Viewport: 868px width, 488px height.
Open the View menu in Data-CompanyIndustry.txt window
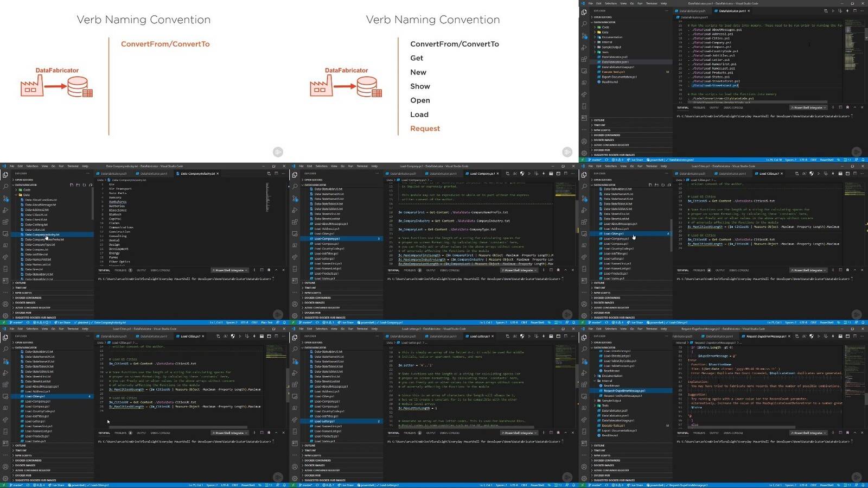point(44,166)
